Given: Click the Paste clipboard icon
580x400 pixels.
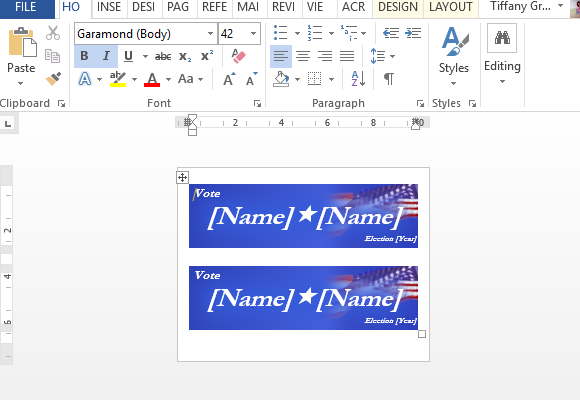Looking at the screenshot, I should coord(22,42).
